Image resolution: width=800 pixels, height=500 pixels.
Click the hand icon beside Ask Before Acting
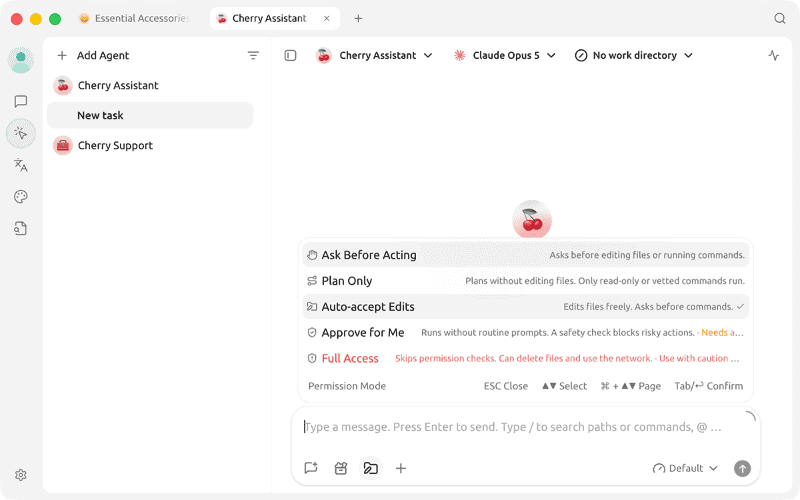[x=312, y=255]
